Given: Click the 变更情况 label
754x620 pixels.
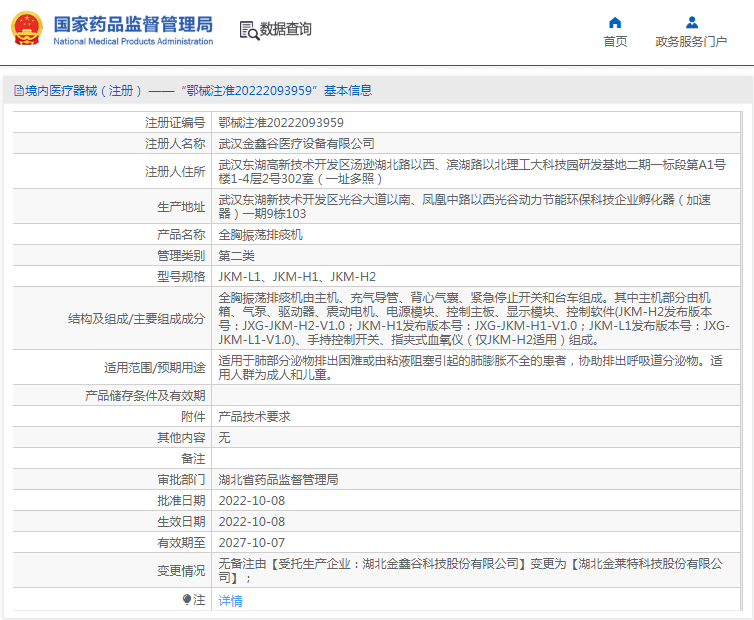Looking at the screenshot, I should pyautogui.click(x=181, y=570).
